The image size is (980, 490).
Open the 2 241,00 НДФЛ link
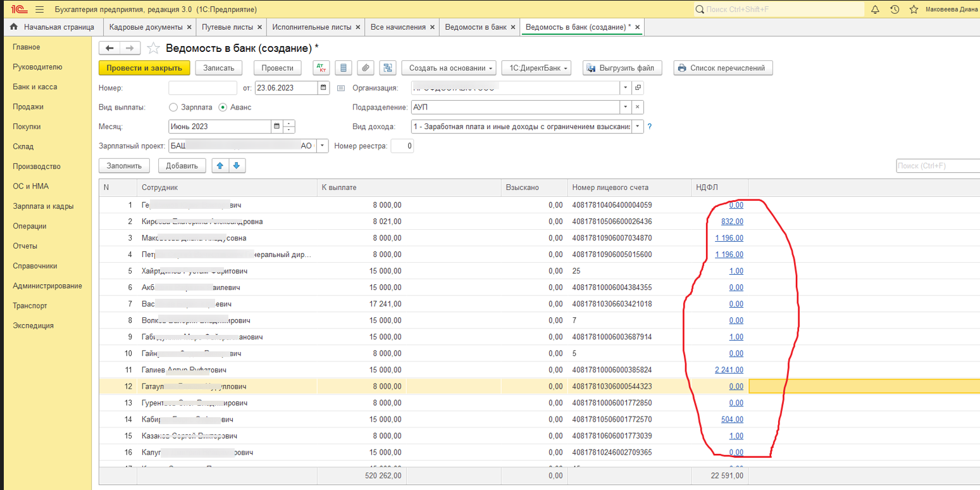[729, 370]
